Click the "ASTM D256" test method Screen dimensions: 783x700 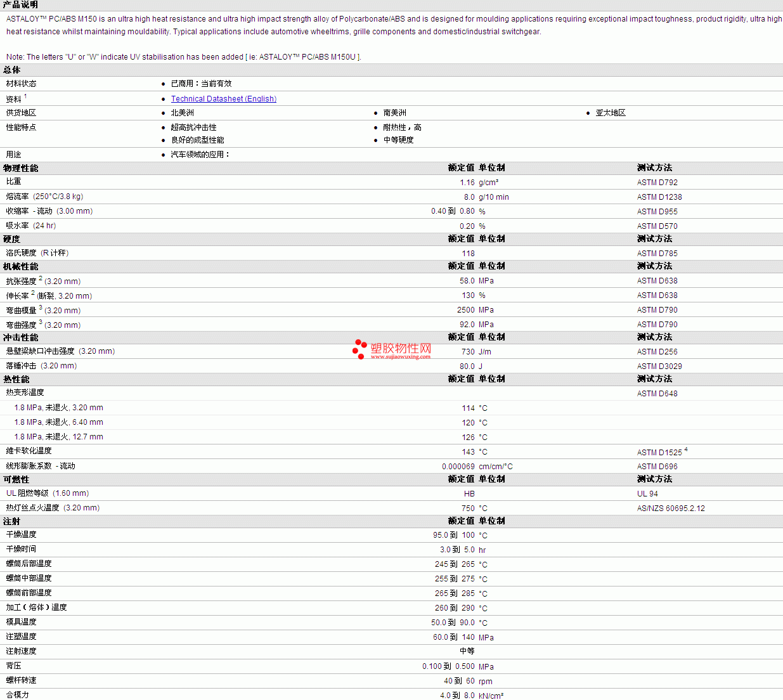point(657,352)
